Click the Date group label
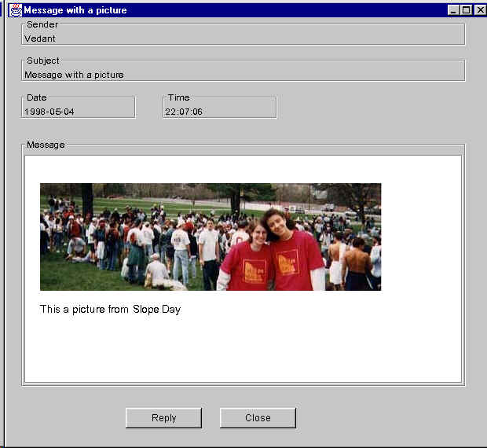 (37, 97)
